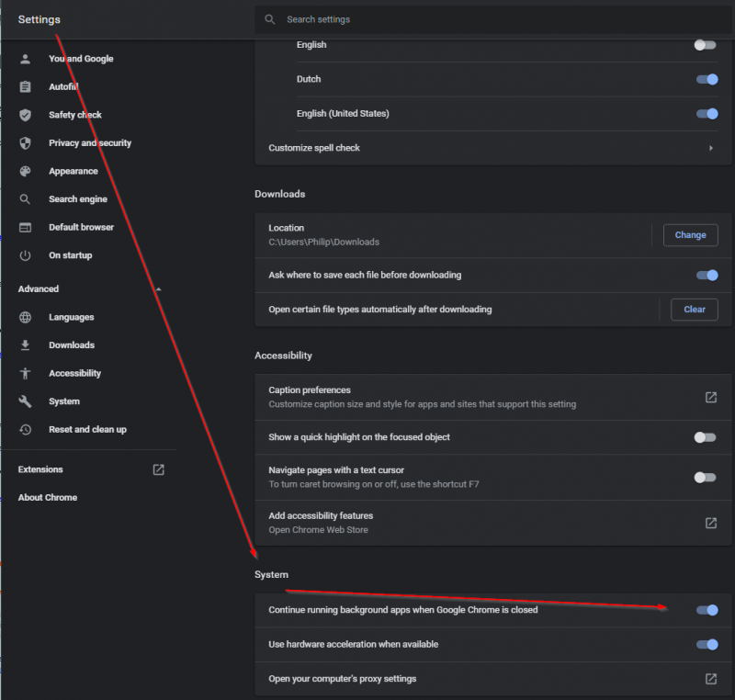Turn off hardware acceleration toggle
The height and width of the screenshot is (700, 735).
(x=706, y=644)
